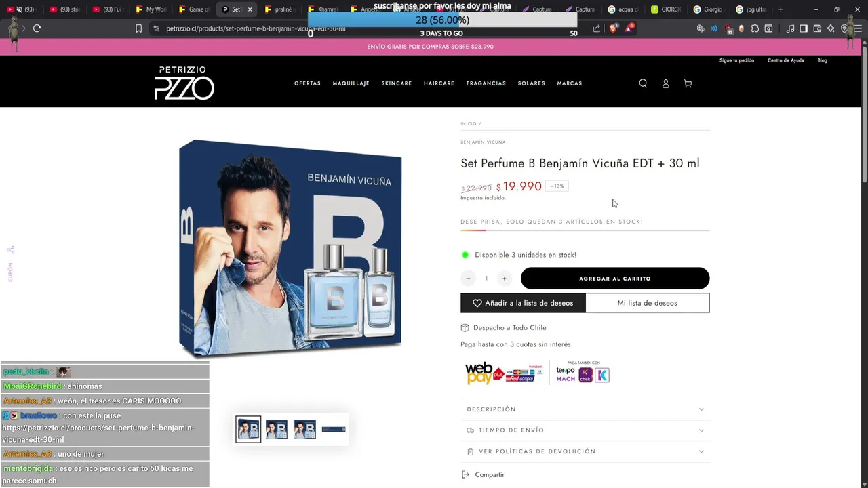Switch to the Game o browser tab
868x488 pixels.
[194, 9]
